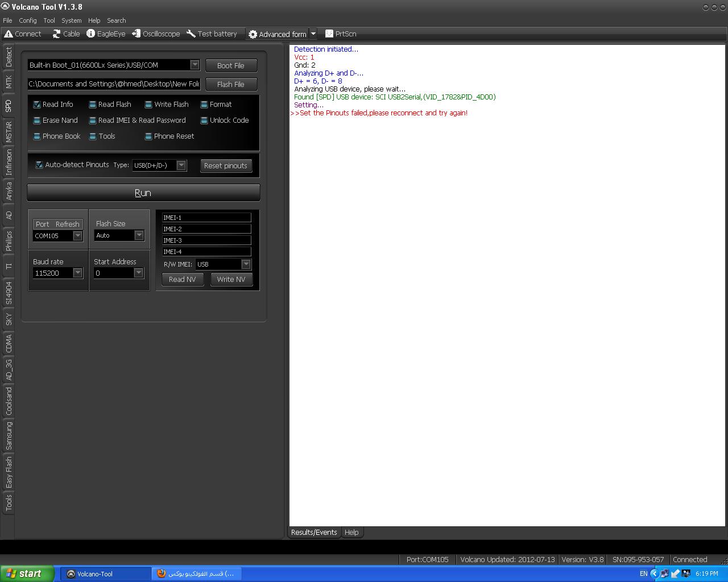Click the Read NV button
The image size is (728, 582).
pos(183,279)
